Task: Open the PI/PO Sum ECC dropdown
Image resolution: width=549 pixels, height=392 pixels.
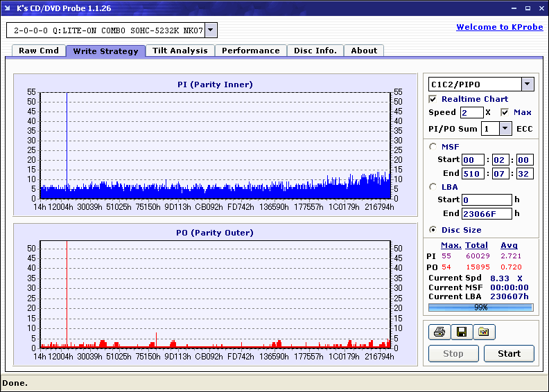Action: pos(505,129)
